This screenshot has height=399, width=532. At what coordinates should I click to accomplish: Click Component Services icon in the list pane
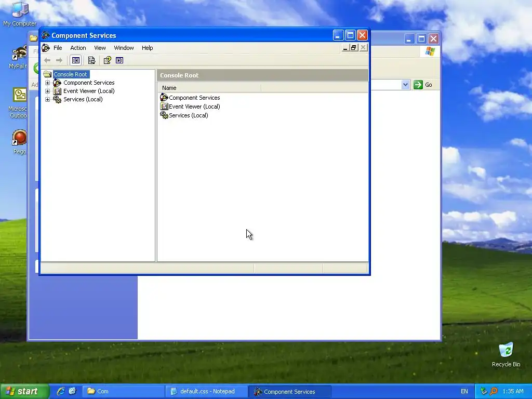(x=164, y=98)
